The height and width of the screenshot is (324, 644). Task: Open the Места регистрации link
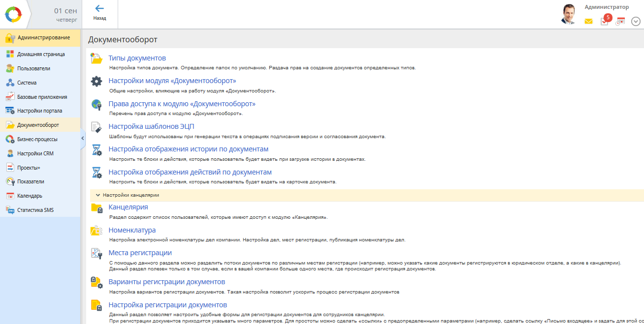pyautogui.click(x=140, y=253)
